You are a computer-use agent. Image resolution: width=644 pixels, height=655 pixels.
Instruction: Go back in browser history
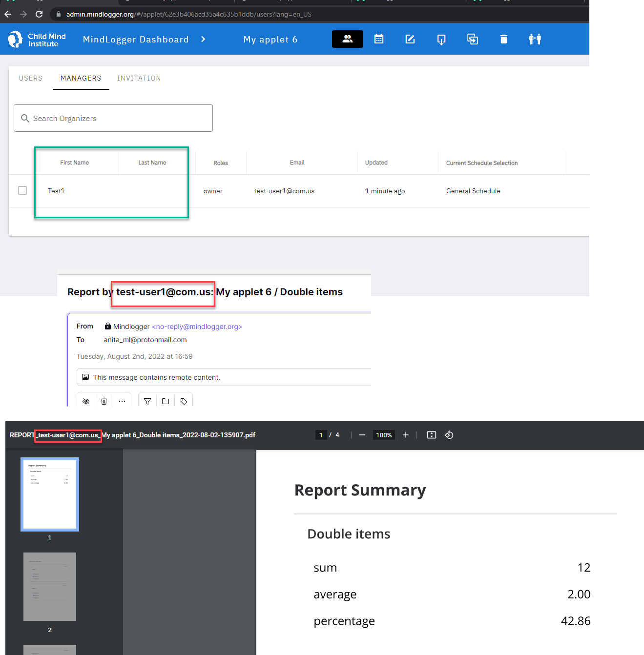[x=8, y=14]
